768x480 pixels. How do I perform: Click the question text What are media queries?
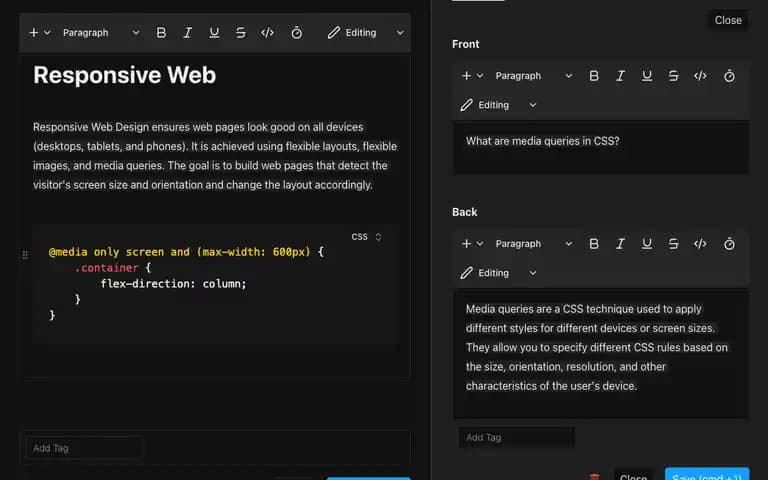(x=543, y=141)
